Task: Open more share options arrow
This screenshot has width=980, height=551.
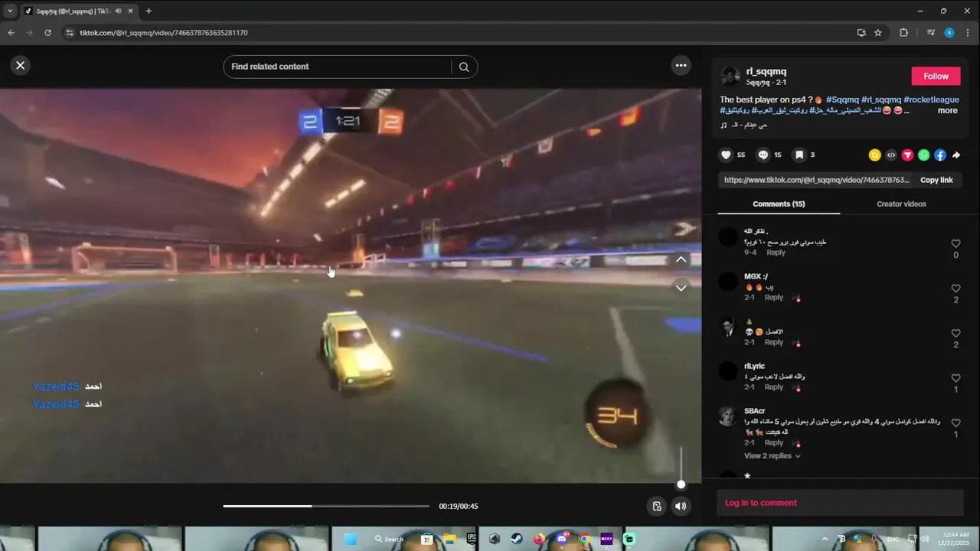Action: click(x=956, y=155)
